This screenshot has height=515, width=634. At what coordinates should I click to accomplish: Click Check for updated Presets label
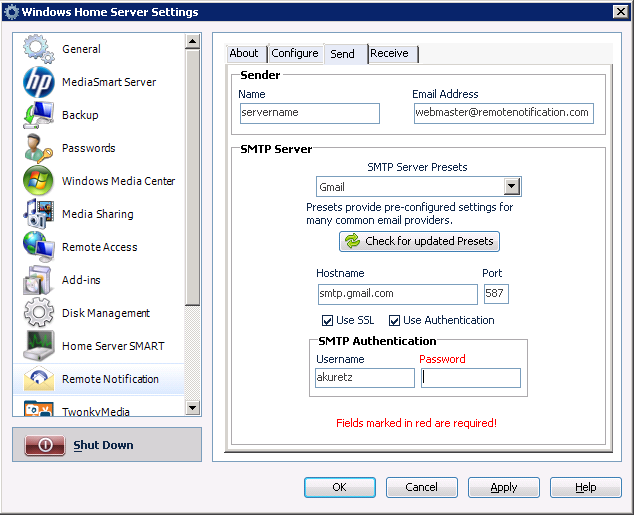[429, 241]
